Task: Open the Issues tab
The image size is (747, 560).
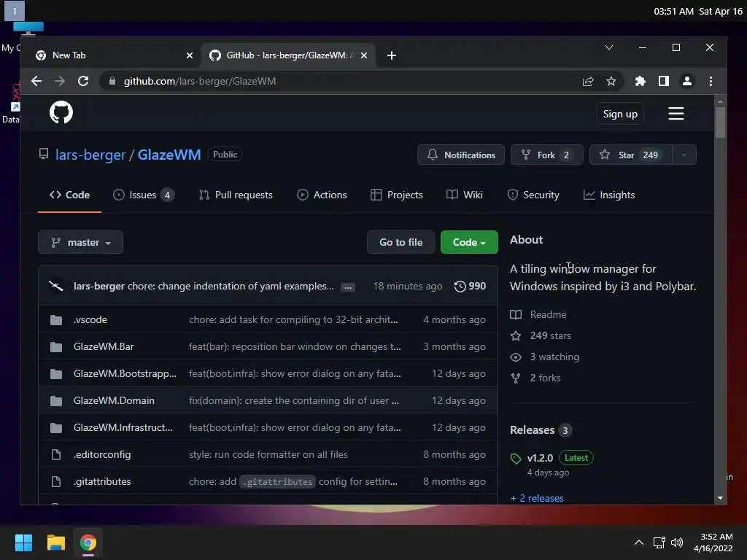Action: 144,195
